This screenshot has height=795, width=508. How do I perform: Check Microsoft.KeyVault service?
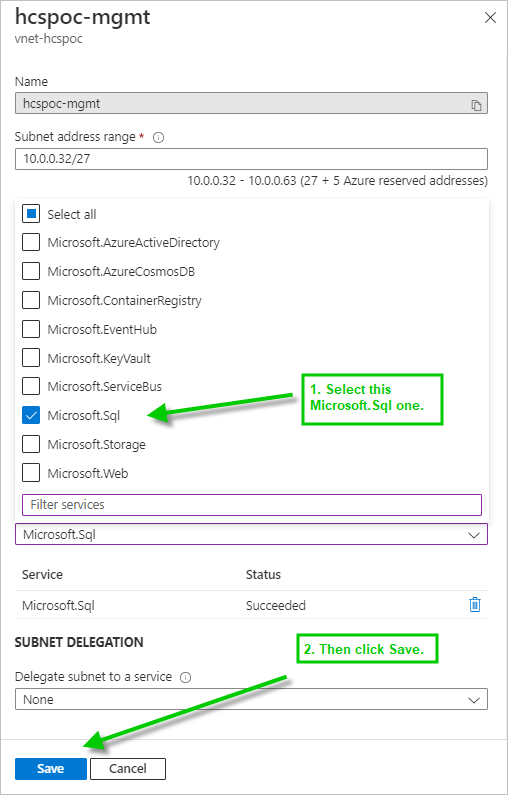(x=31, y=358)
